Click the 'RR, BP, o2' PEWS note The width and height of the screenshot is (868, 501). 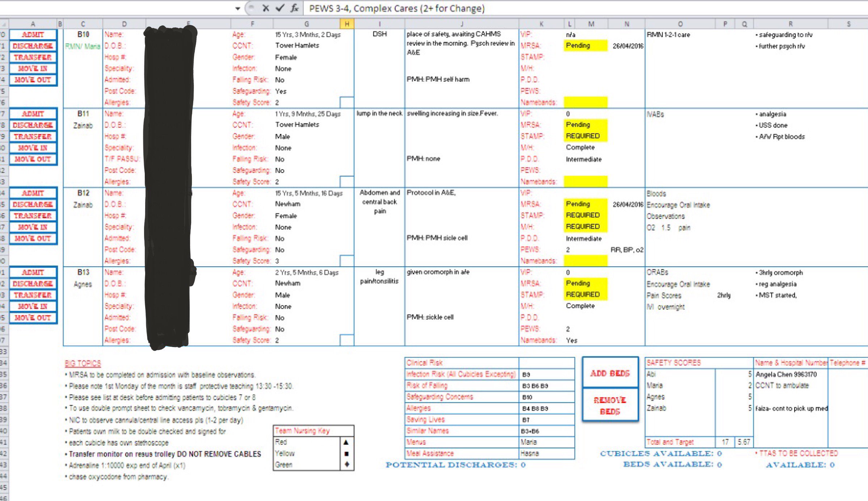627,250
